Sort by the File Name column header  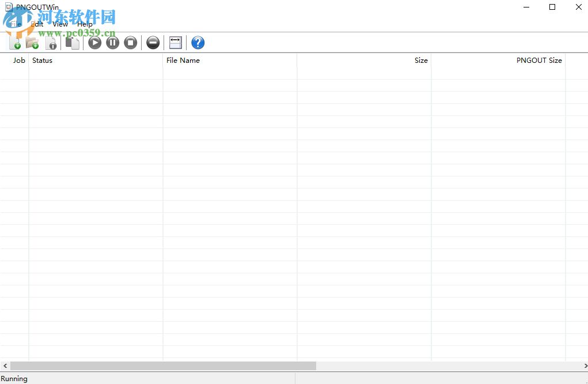click(x=230, y=61)
